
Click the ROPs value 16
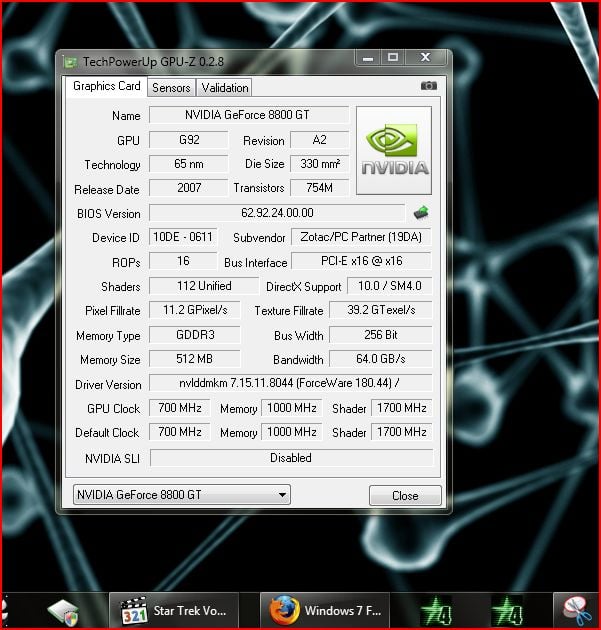183,261
